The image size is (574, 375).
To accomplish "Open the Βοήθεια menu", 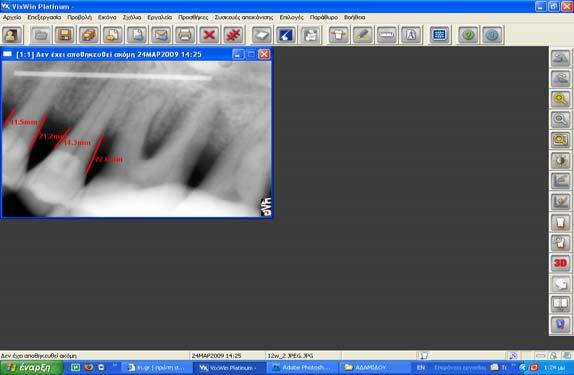I will 354,17.
